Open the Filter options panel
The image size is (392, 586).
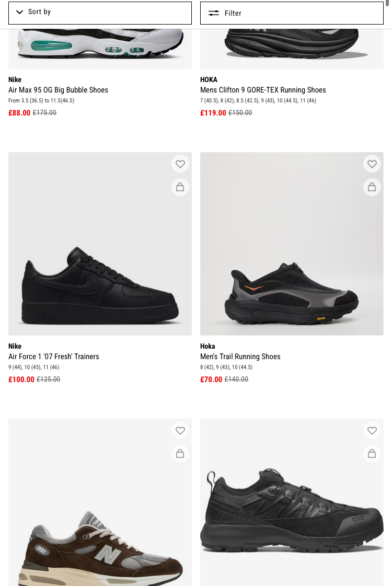292,13
